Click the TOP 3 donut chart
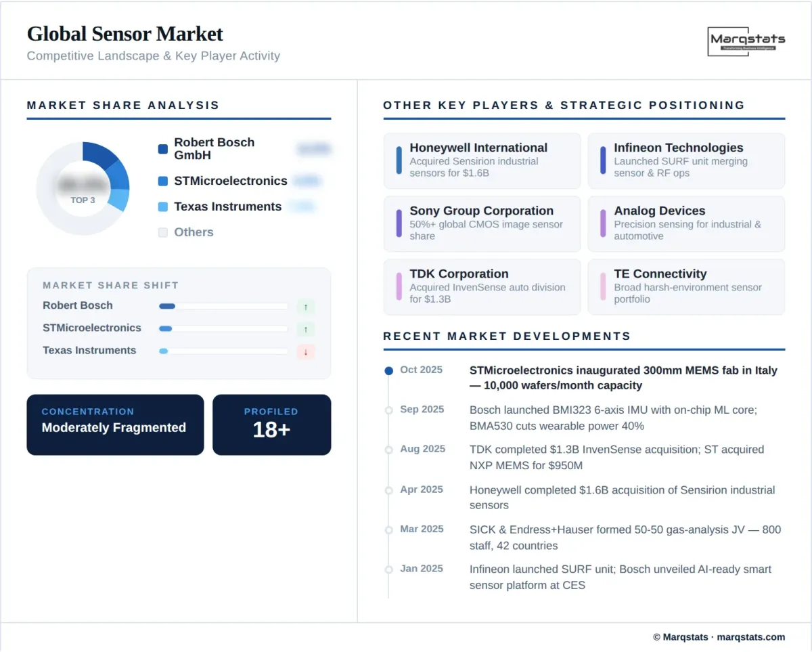812x652 pixels. coord(83,188)
